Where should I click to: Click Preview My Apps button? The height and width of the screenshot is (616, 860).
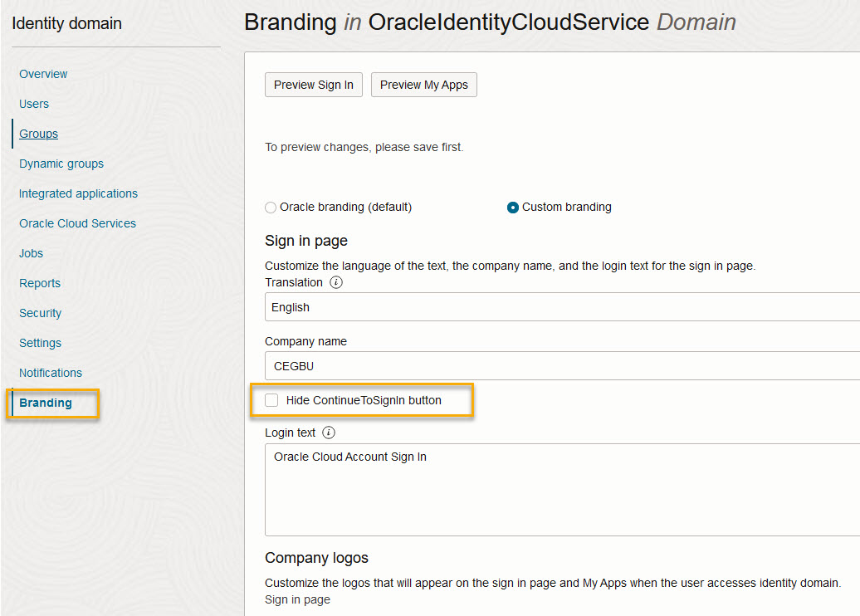(x=424, y=85)
